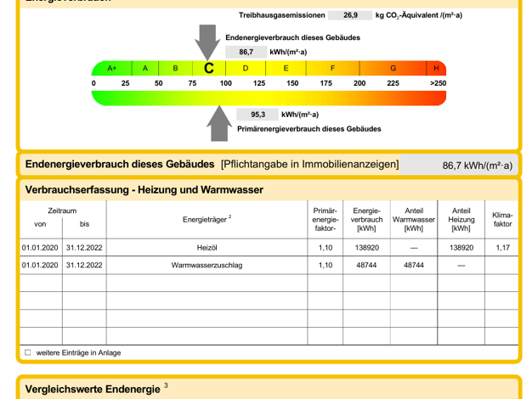Select the red H efficiency class segment
The width and height of the screenshot is (532, 399).
pyautogui.click(x=436, y=68)
